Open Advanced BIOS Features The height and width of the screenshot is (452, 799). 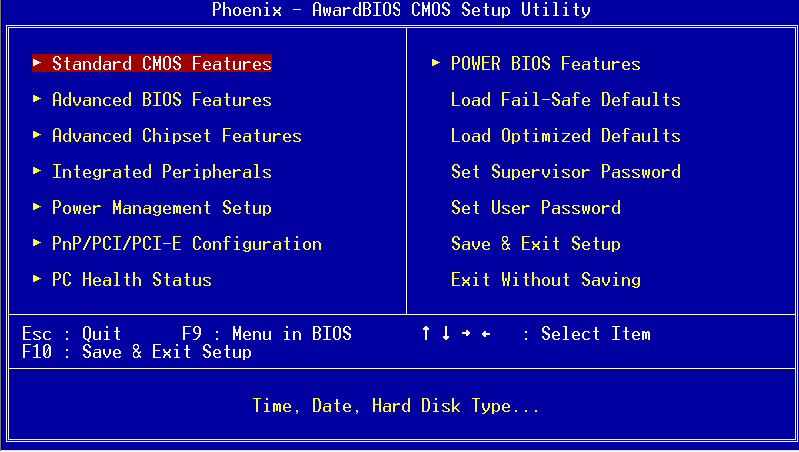[161, 100]
